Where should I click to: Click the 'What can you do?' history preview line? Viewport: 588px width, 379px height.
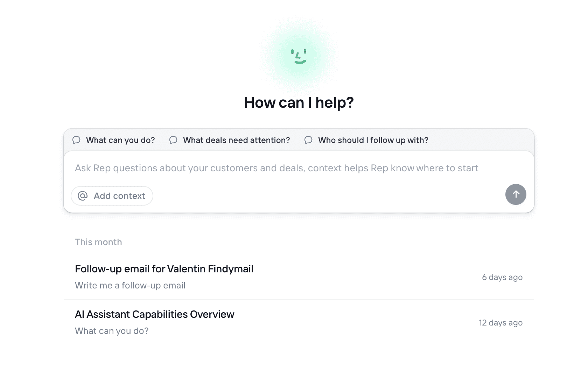111,330
